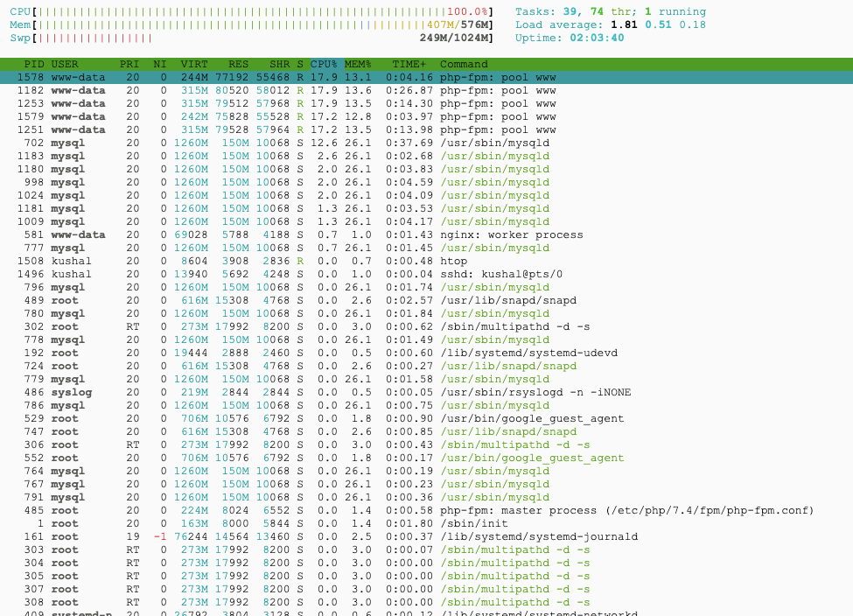The width and height of the screenshot is (853, 616).
Task: Select snapd thread with PID 747
Action: 427,431
